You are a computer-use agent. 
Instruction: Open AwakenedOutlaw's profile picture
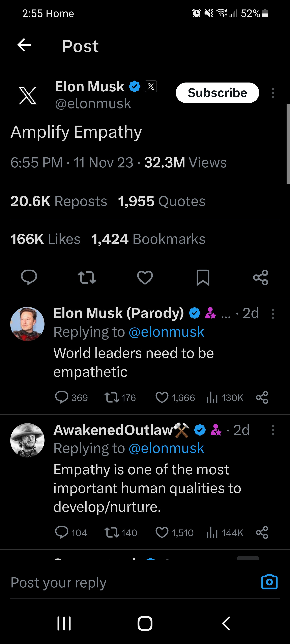(x=28, y=440)
